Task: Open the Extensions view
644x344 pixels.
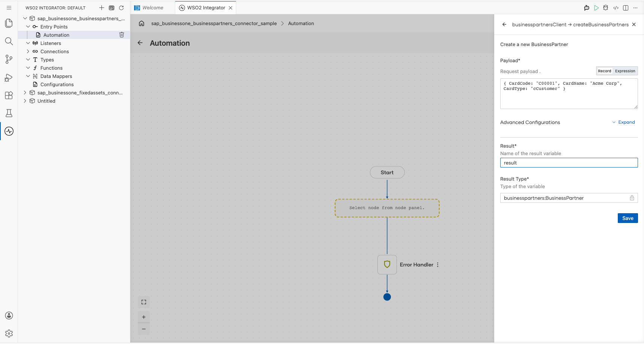Action: (9, 95)
